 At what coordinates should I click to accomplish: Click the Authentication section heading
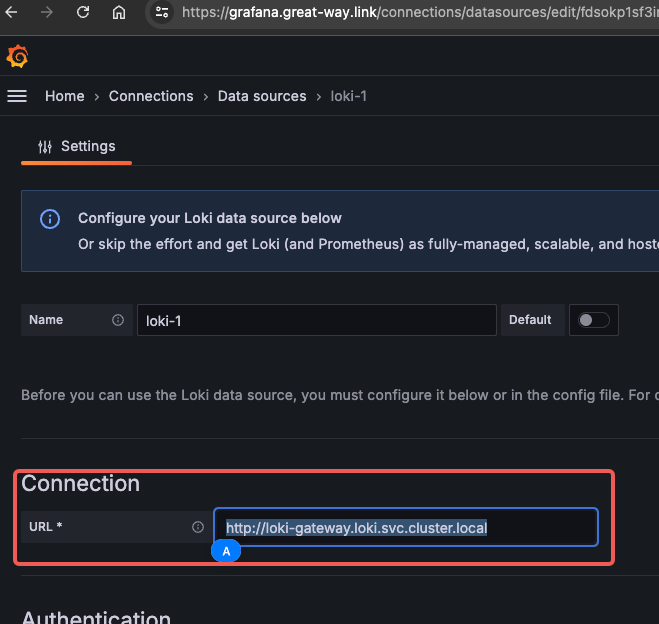[x=96, y=617]
